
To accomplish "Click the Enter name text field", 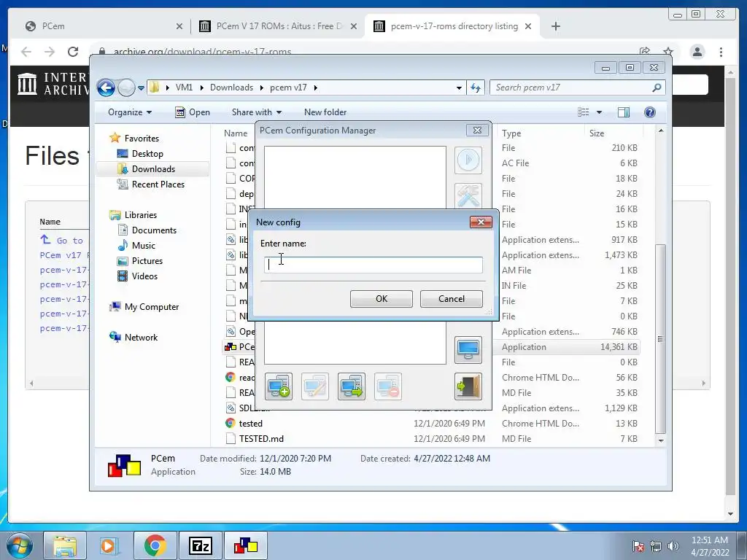I will [x=373, y=265].
